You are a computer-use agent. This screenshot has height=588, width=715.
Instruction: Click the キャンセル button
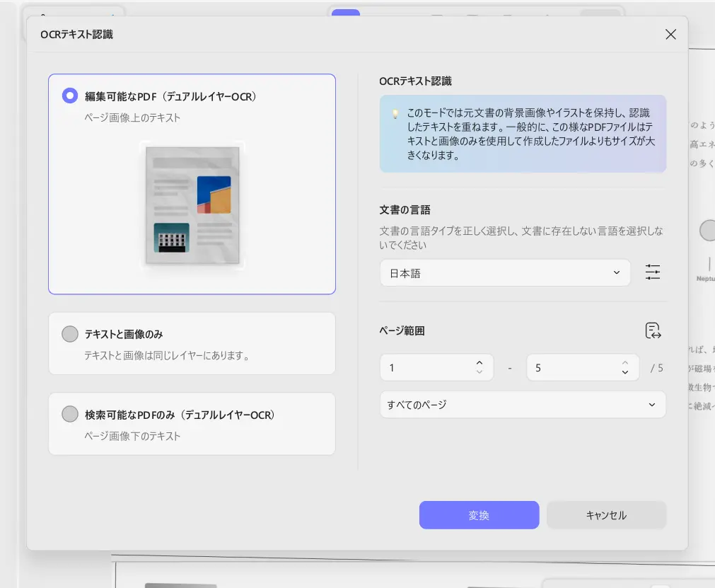click(x=606, y=514)
